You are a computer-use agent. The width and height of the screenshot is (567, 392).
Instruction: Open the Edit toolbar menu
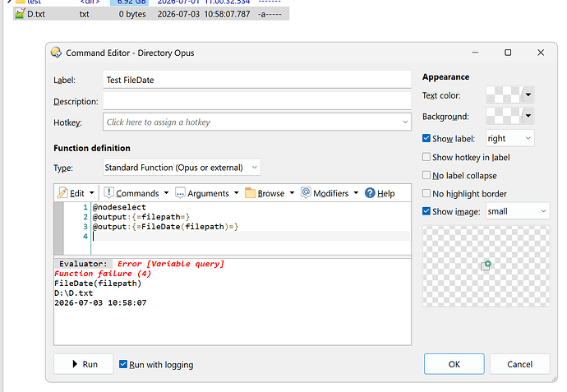pos(76,193)
